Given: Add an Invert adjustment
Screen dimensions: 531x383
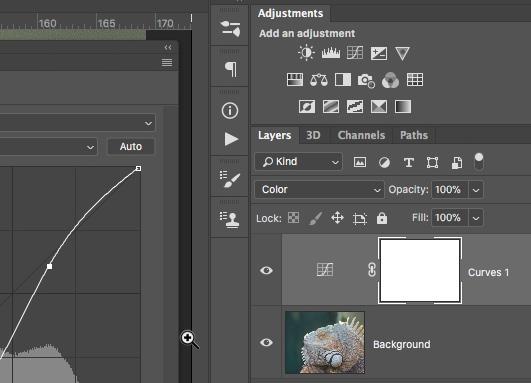Looking at the screenshot, I should 307,107.
